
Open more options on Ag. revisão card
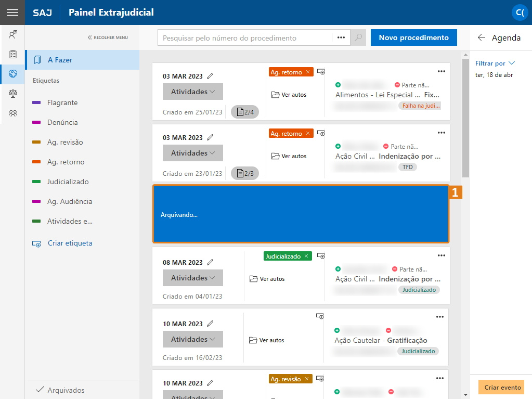coord(440,378)
